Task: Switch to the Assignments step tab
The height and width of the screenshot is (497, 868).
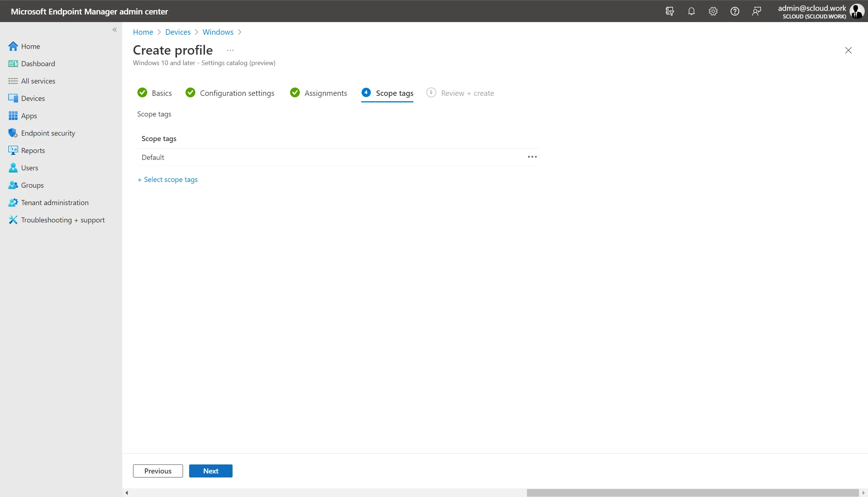Action: pyautogui.click(x=318, y=93)
